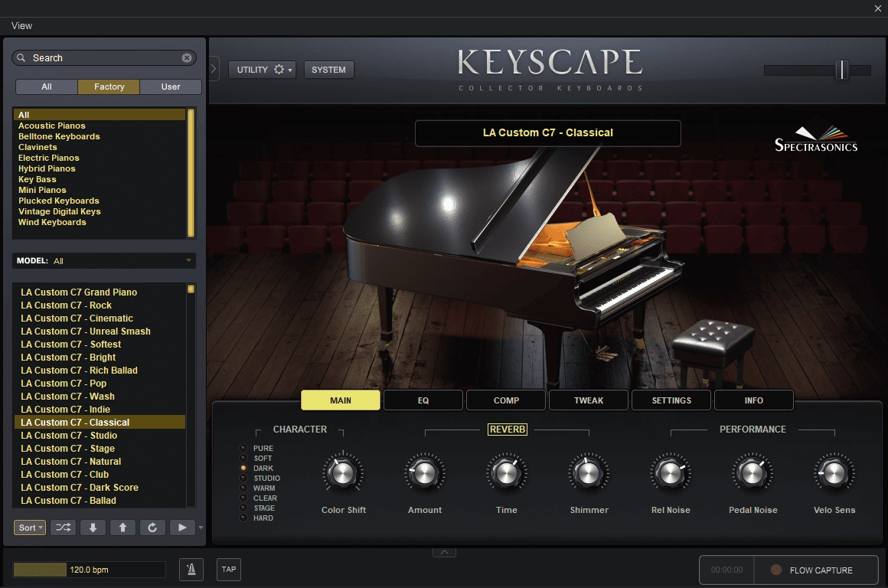Step to previous patch with up arrow
The image size is (888, 588).
[122, 528]
